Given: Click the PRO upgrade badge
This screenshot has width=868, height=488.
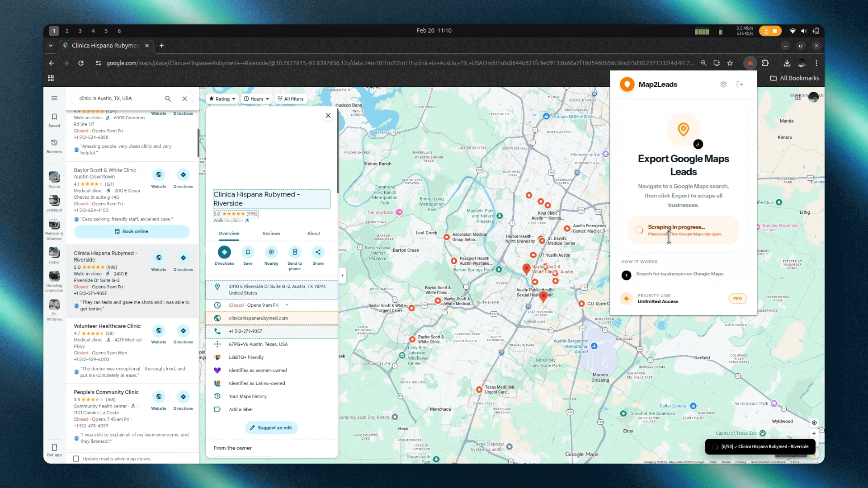Looking at the screenshot, I should point(737,299).
